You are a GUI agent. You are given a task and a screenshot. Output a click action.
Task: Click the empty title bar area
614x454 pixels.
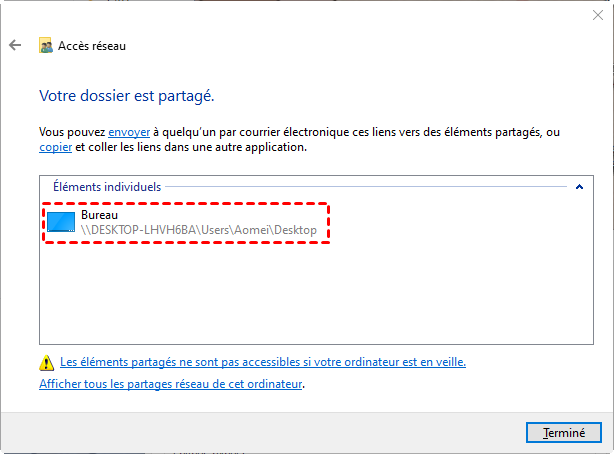pos(300,15)
